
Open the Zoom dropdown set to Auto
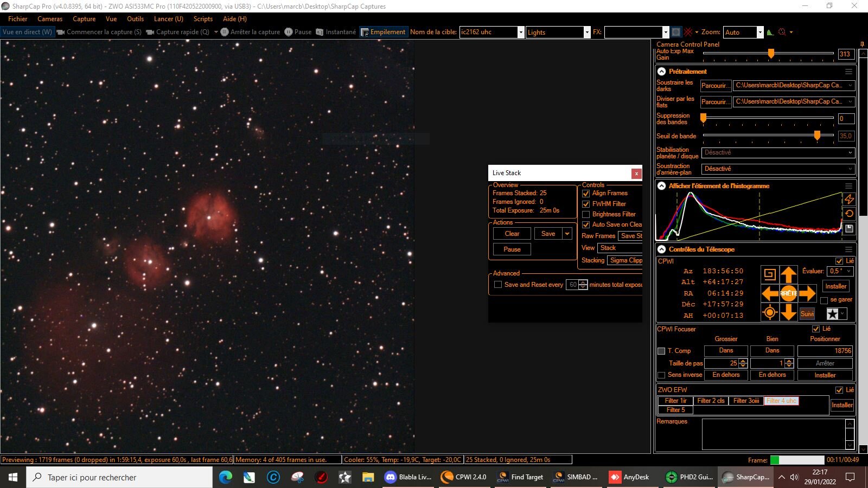click(760, 32)
